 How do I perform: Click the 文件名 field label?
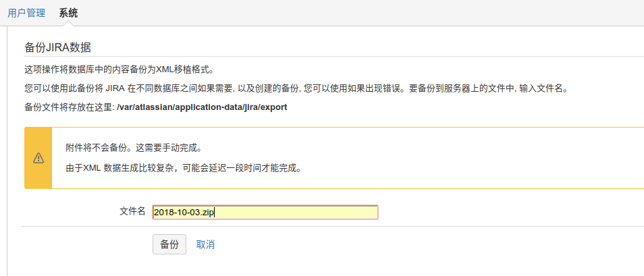coord(132,212)
